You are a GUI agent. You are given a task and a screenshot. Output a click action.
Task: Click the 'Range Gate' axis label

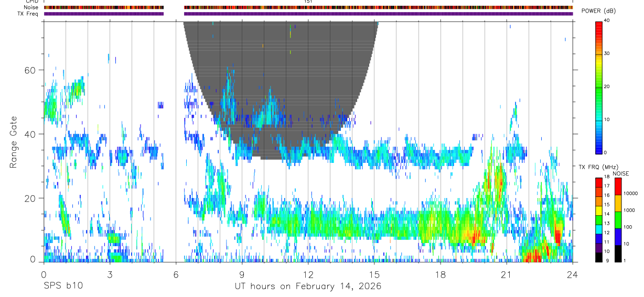click(14, 142)
